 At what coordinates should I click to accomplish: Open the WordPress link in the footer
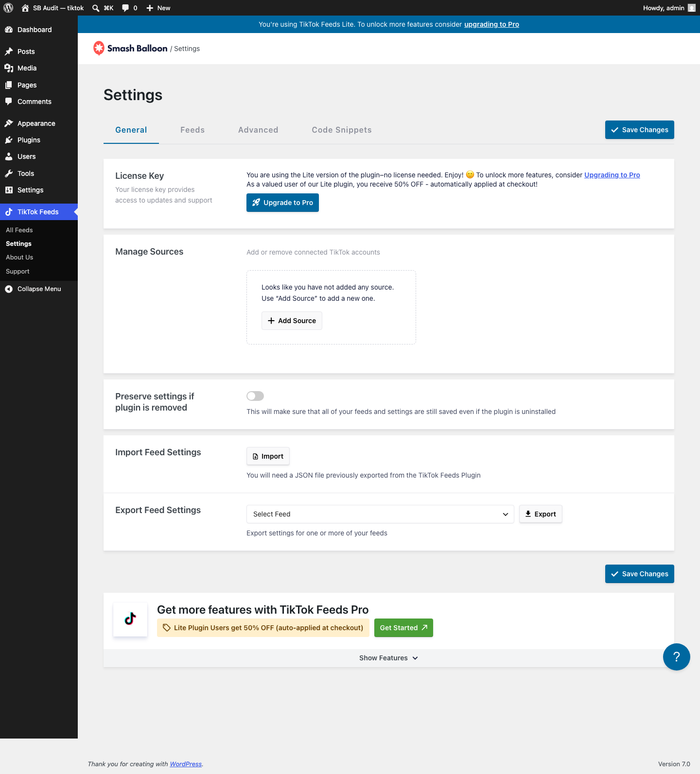click(186, 764)
